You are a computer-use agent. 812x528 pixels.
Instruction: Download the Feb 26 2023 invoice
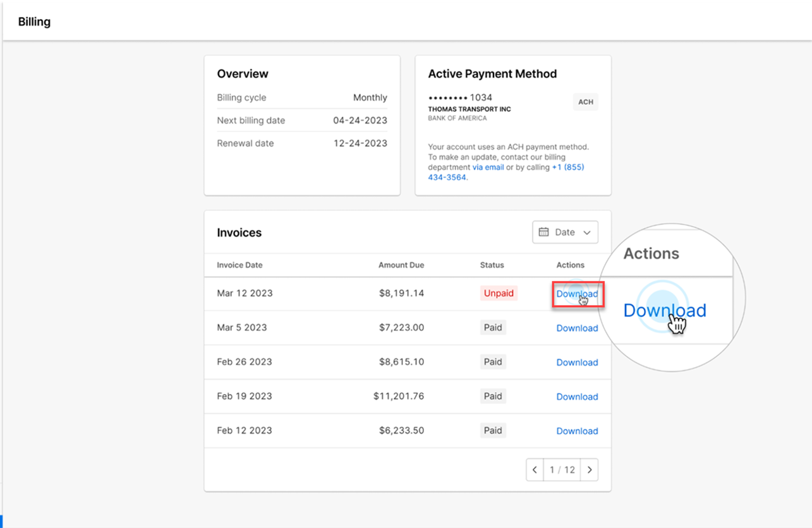(x=577, y=362)
